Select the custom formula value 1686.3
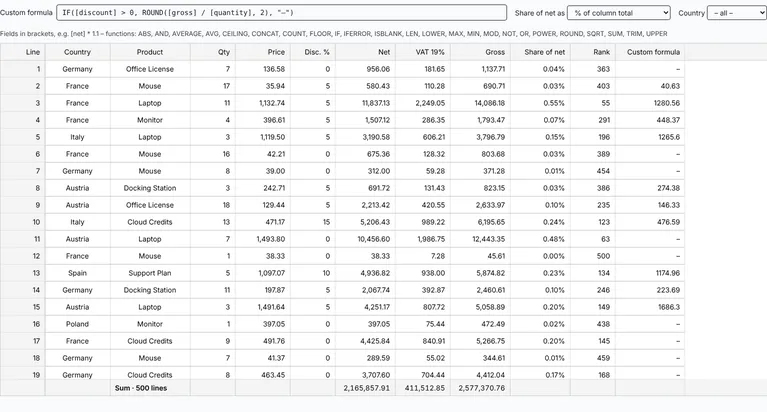Viewport: 767px width, 412px height. [x=650, y=307]
